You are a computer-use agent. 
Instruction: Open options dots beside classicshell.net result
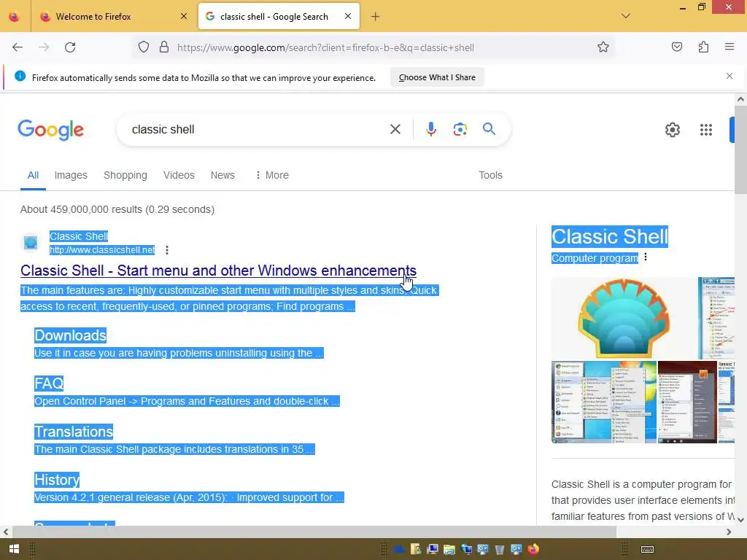pos(167,250)
